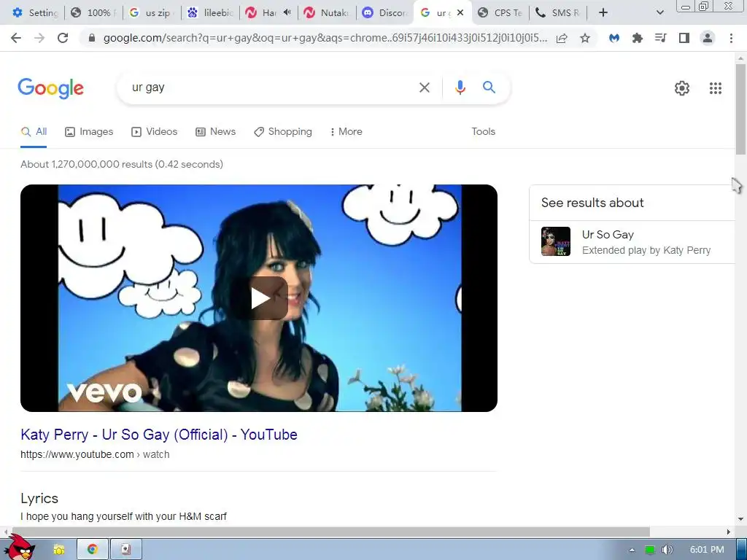This screenshot has height=560, width=747.
Task: Select the All results filter
Action: [34, 132]
